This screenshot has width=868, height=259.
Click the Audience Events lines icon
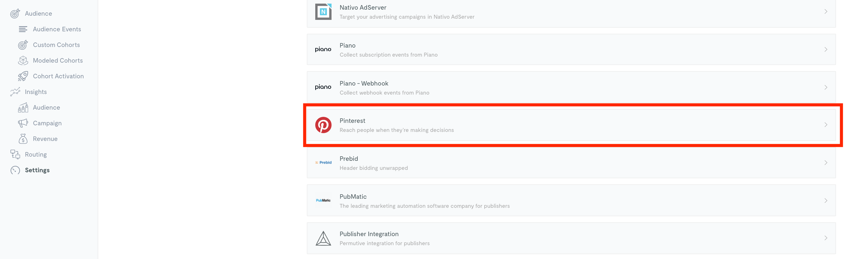(x=23, y=29)
